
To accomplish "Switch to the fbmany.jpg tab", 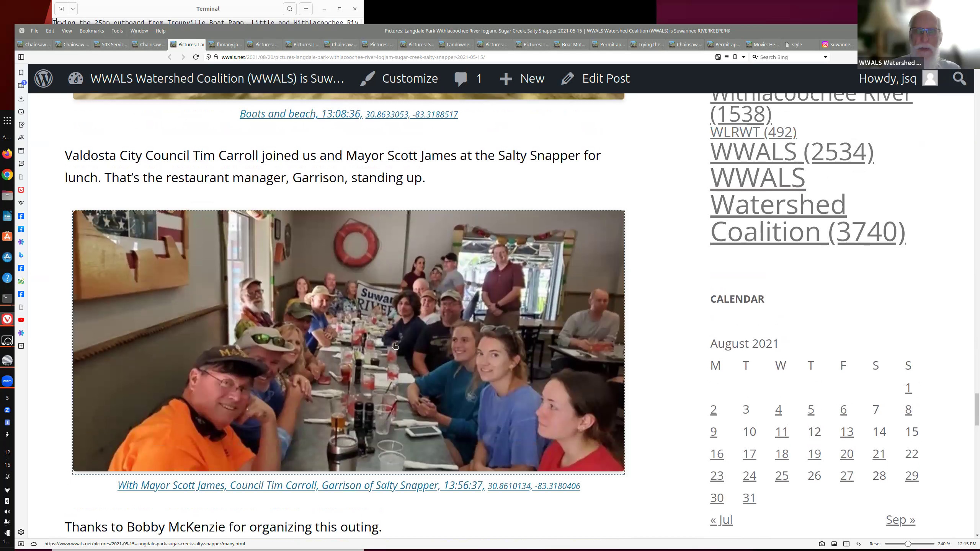I will [x=225, y=44].
